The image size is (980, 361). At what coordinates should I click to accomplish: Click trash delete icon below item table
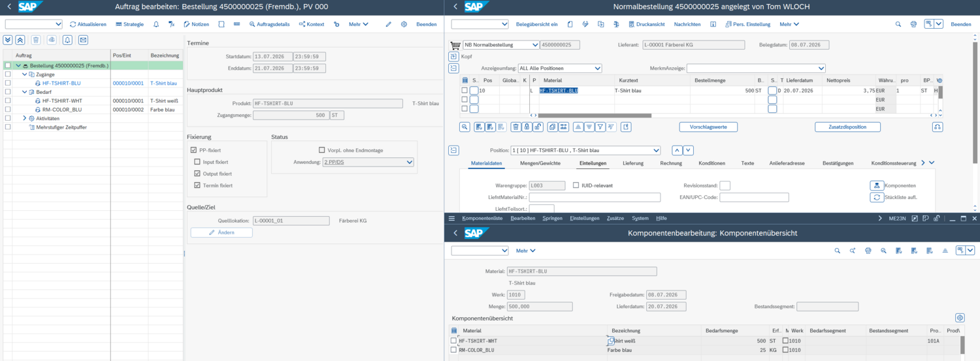pos(516,127)
